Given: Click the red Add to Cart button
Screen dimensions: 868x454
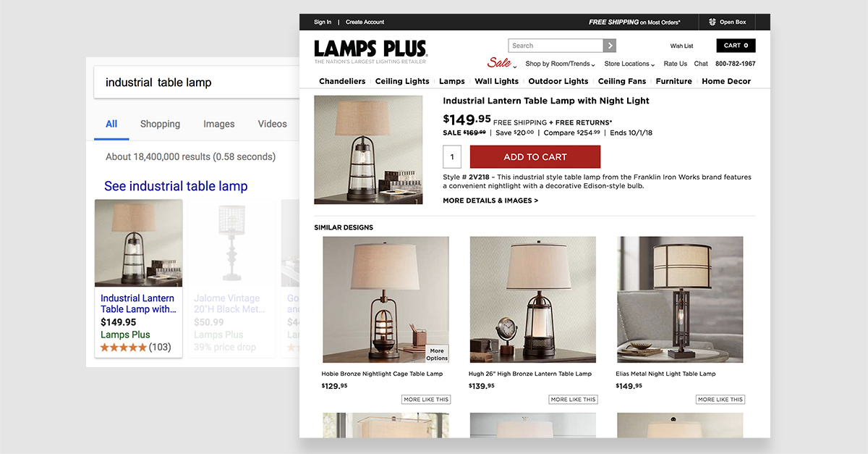Looking at the screenshot, I should [x=535, y=157].
